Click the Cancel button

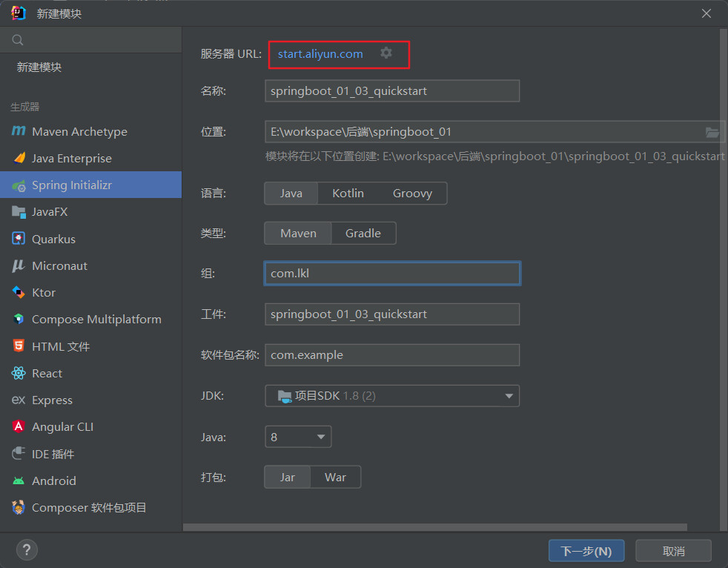673,551
